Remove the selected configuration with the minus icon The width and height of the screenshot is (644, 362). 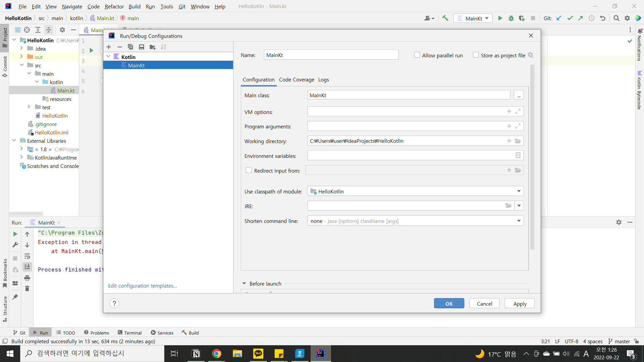coord(120,47)
